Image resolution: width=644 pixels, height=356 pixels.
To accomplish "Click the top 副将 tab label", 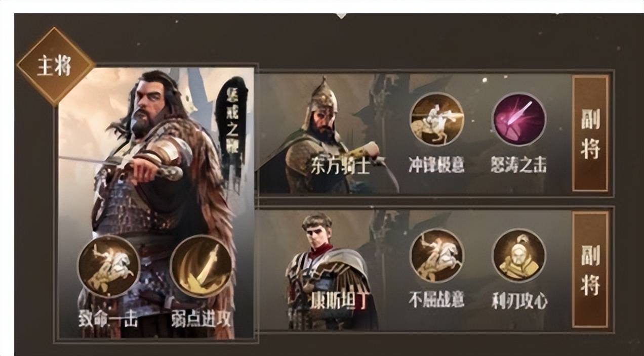I will pyautogui.click(x=590, y=133).
